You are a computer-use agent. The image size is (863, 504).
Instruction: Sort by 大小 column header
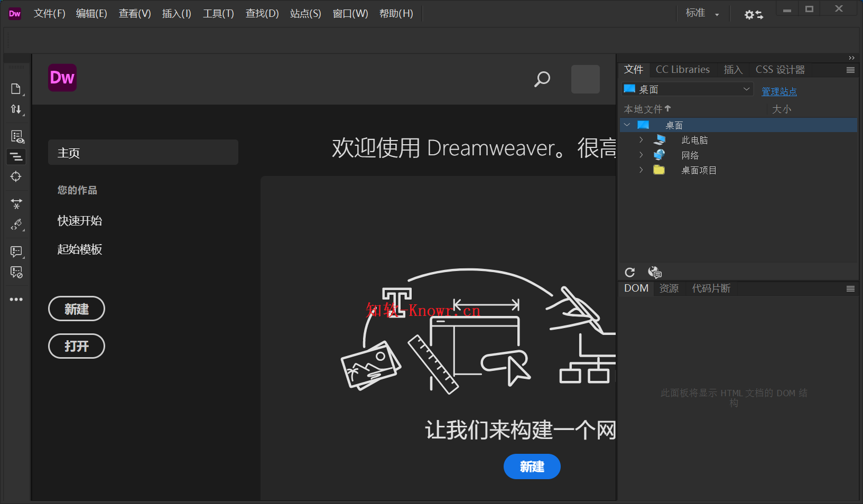[782, 109]
